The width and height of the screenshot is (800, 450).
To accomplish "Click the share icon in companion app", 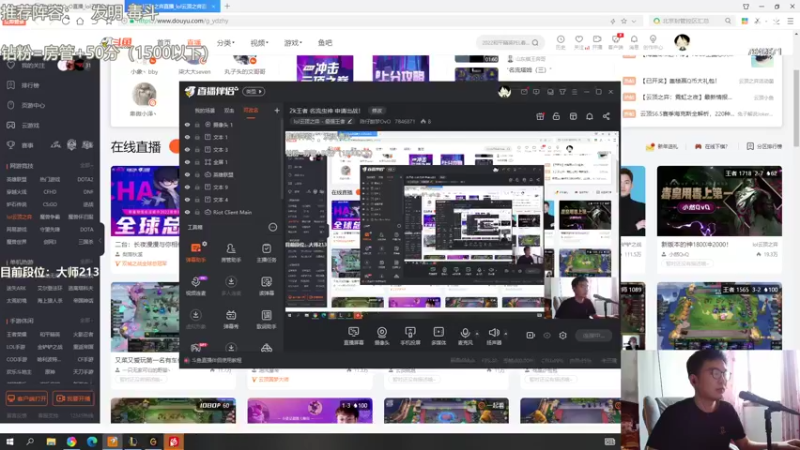I will coord(606,116).
